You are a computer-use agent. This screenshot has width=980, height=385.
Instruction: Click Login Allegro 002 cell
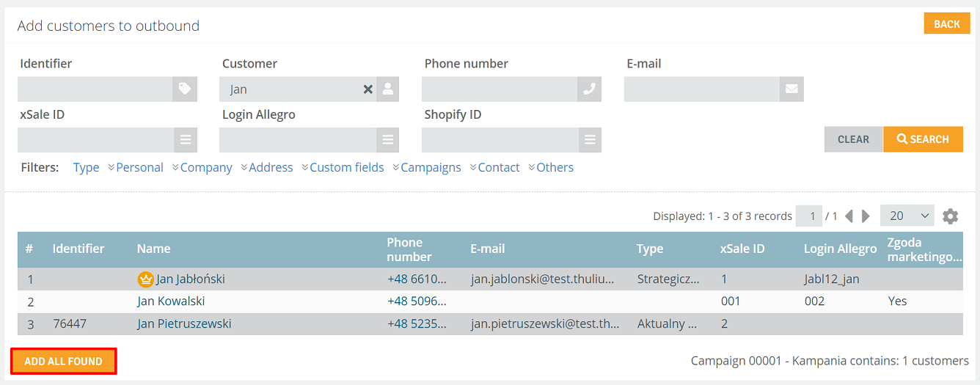pyautogui.click(x=814, y=301)
